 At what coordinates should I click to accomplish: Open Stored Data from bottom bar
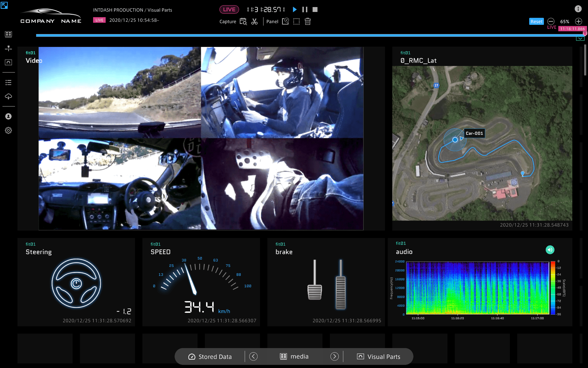pyautogui.click(x=210, y=357)
